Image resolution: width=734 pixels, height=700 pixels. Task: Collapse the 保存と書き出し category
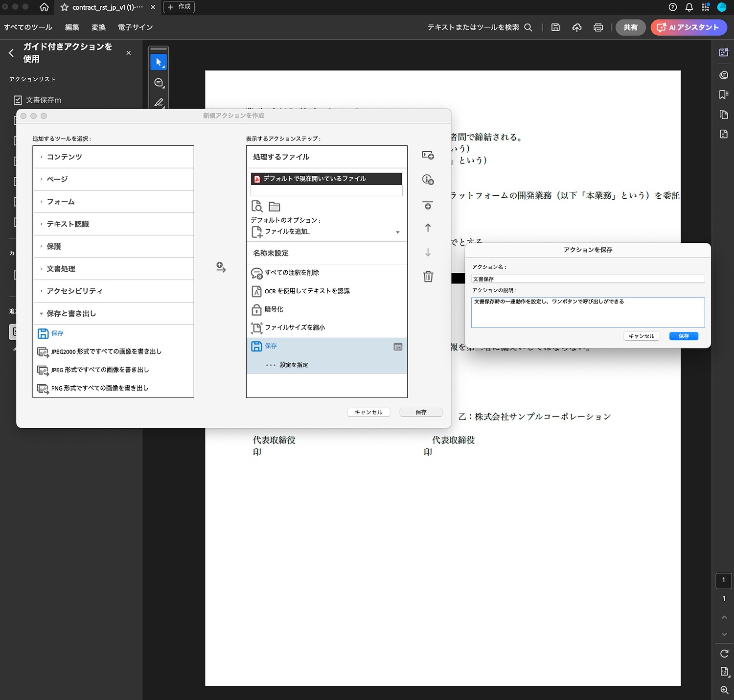click(x=42, y=314)
